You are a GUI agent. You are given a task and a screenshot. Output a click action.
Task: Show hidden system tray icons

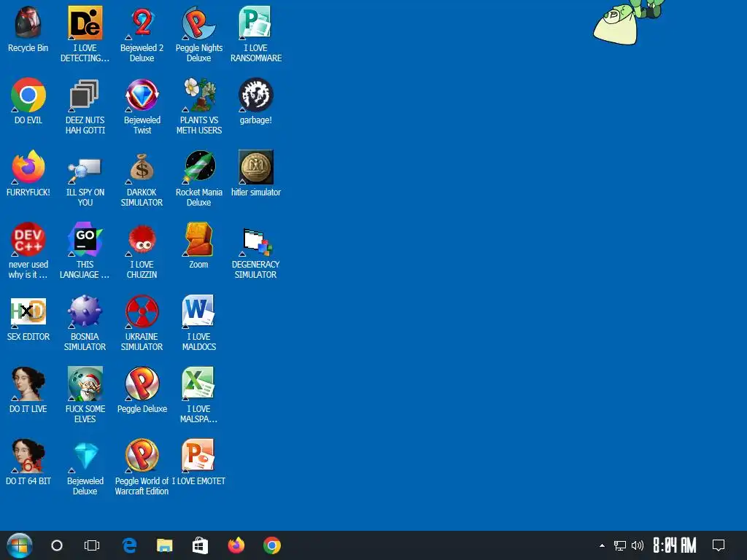tap(602, 545)
